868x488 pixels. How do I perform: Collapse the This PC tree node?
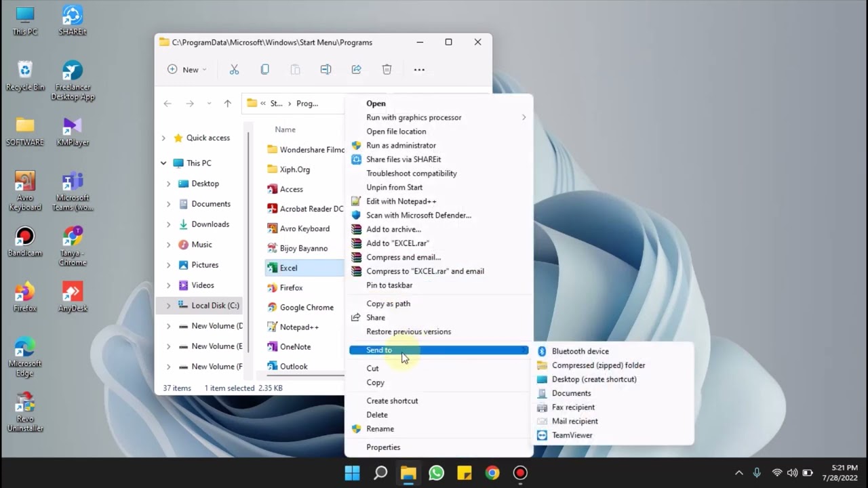(x=163, y=163)
